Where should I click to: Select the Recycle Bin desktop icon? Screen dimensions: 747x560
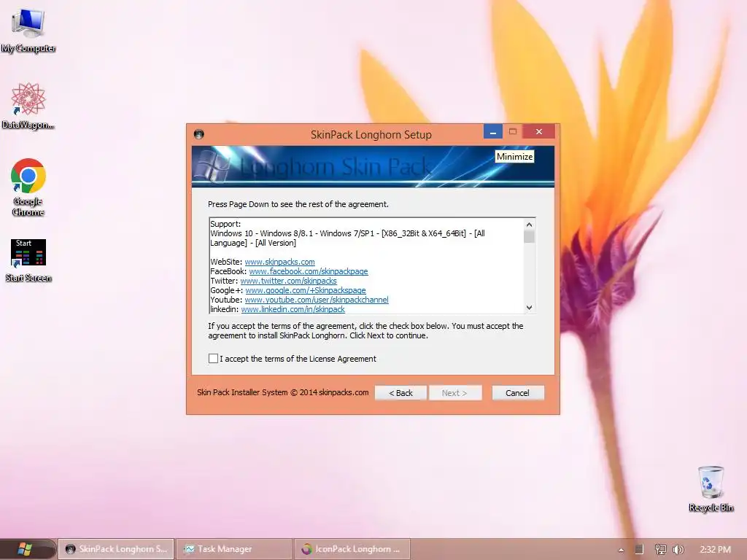click(x=711, y=489)
